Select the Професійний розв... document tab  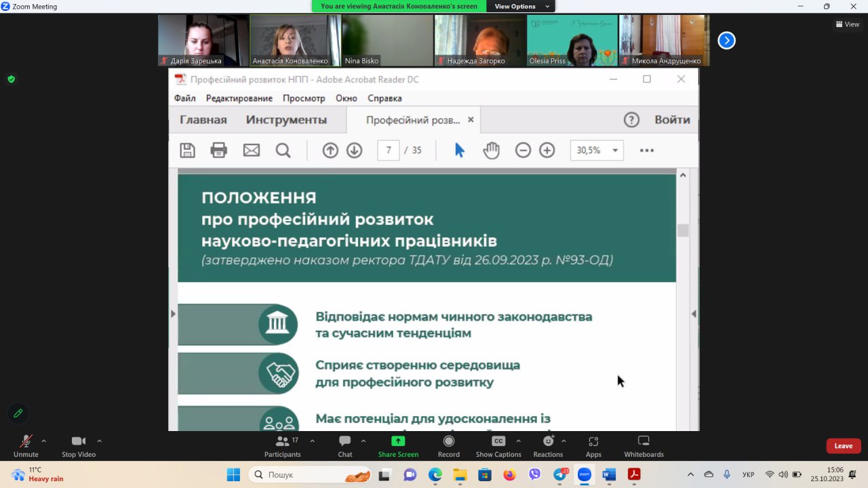click(x=413, y=120)
